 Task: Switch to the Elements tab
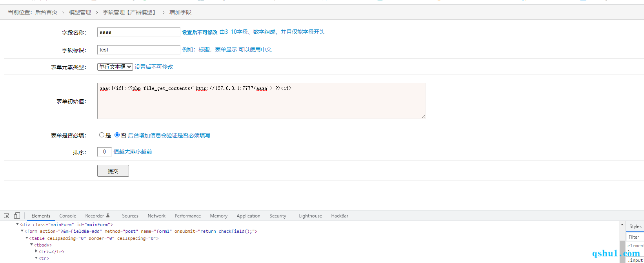41,216
